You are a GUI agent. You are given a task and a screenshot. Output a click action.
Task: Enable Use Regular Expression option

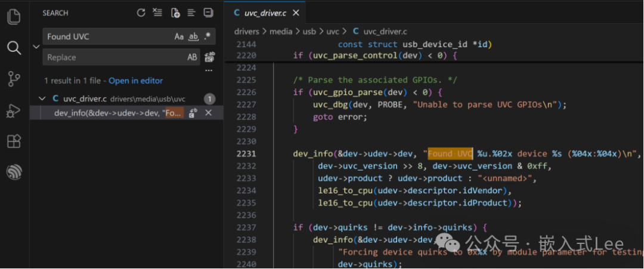207,36
